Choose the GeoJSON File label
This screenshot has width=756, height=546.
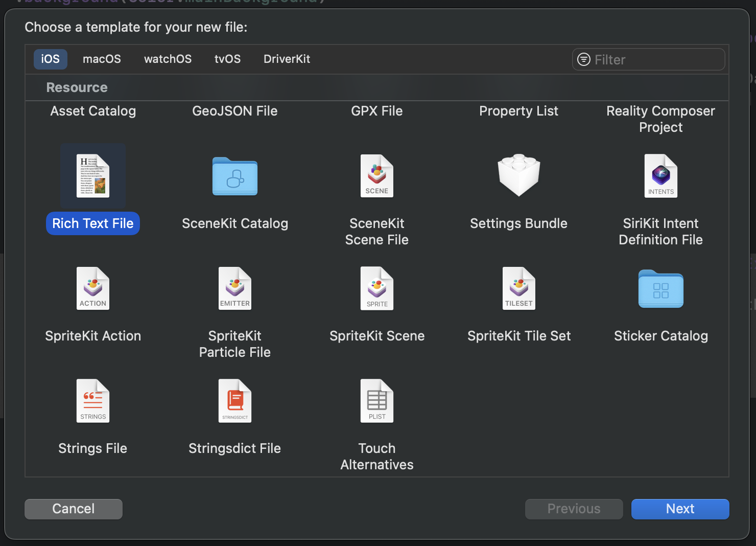pos(235,111)
